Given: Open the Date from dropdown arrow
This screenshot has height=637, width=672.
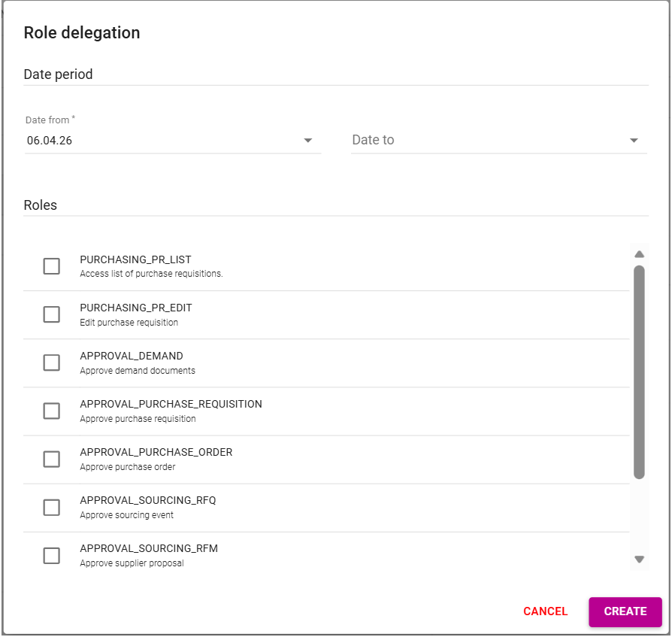Looking at the screenshot, I should click(x=307, y=141).
